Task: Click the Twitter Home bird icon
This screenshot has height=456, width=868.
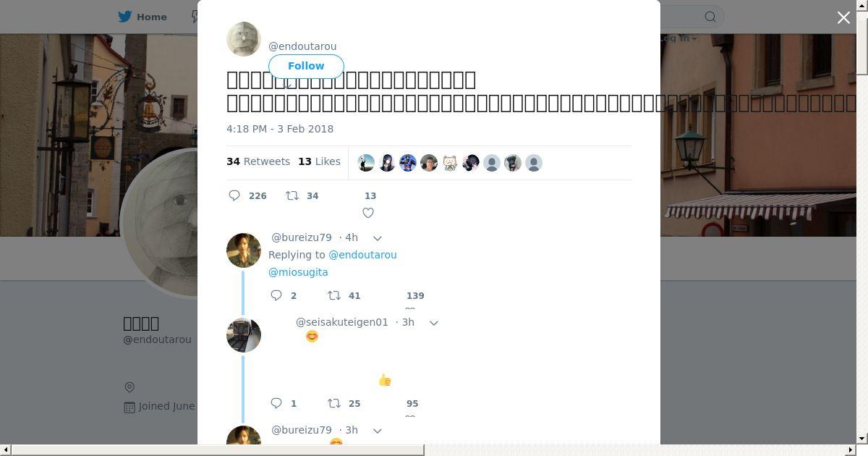Action: pos(127,17)
